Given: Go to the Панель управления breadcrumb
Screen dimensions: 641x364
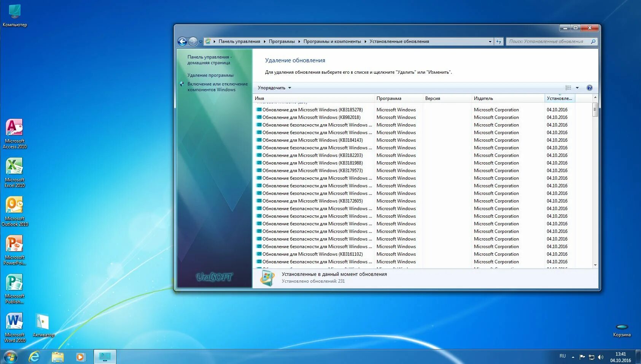Looking at the screenshot, I should [239, 41].
